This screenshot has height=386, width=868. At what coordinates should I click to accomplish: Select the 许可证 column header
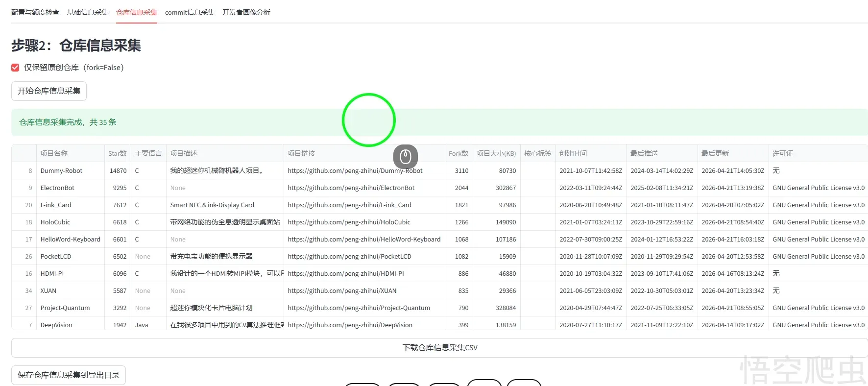[x=783, y=153]
